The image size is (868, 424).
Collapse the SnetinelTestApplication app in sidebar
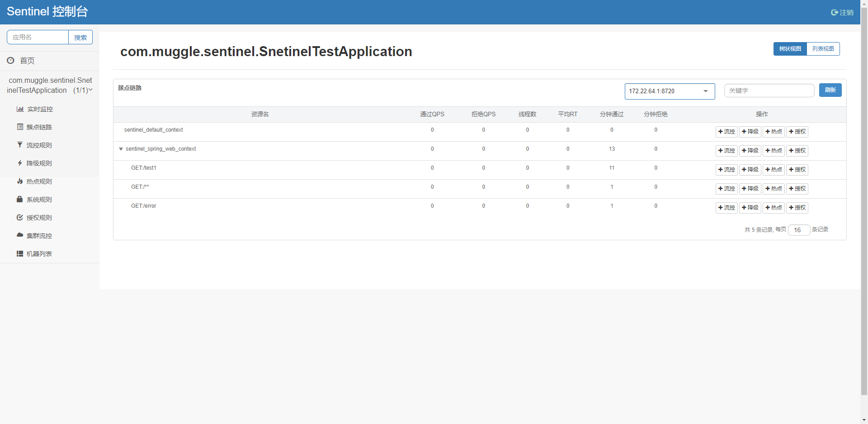(90, 90)
